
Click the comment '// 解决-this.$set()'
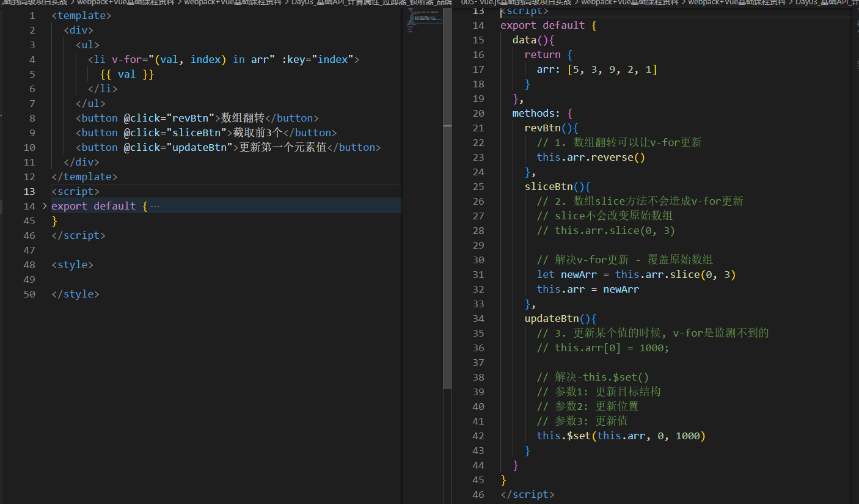(x=593, y=377)
